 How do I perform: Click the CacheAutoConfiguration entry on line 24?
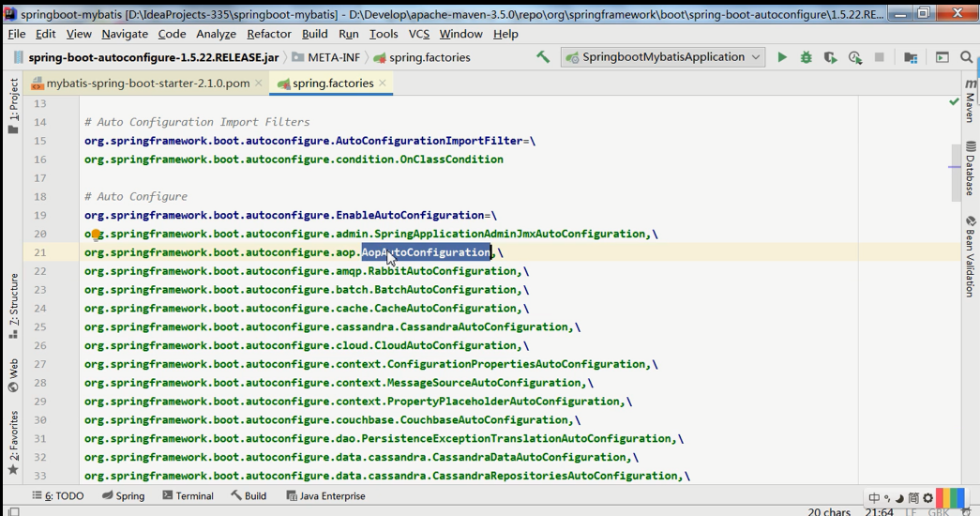[x=445, y=309]
